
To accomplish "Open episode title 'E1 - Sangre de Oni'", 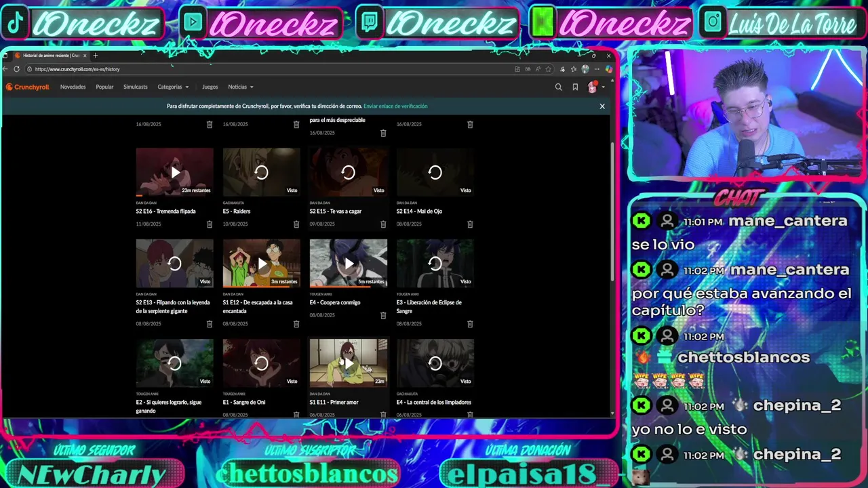I will 244,403.
